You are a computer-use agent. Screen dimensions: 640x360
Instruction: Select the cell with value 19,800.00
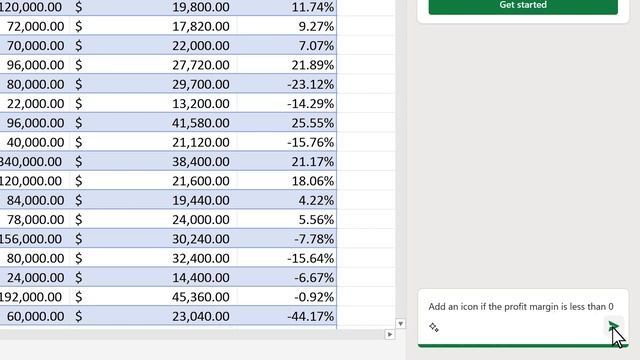[153, 7]
